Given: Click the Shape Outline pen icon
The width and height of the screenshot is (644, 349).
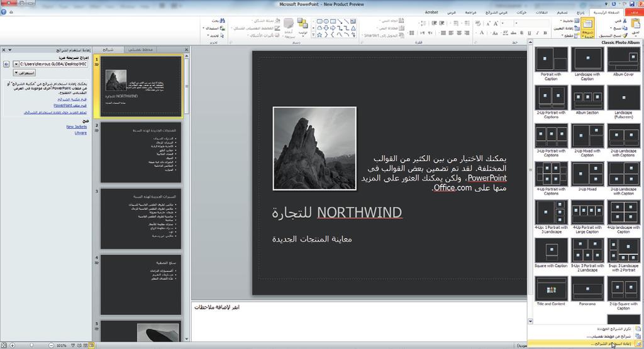Looking at the screenshot, I should click(x=277, y=28).
